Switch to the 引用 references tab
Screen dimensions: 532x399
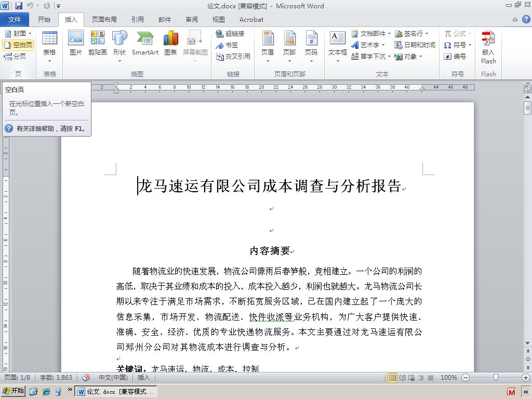click(137, 20)
